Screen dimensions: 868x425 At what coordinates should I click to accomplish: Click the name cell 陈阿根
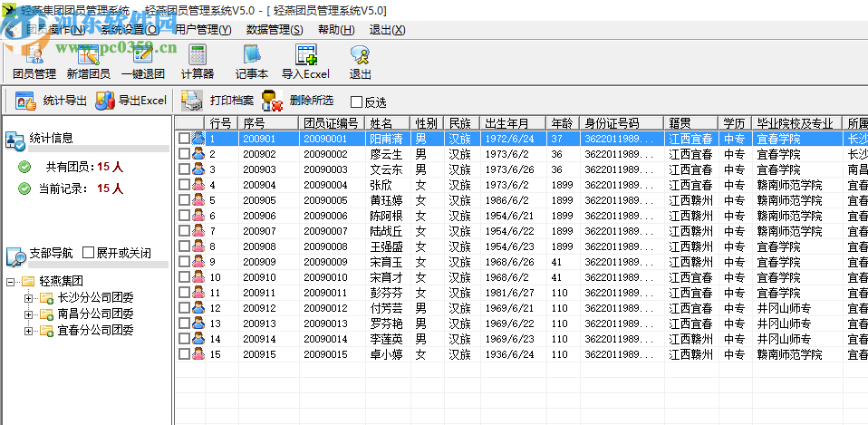coord(386,216)
